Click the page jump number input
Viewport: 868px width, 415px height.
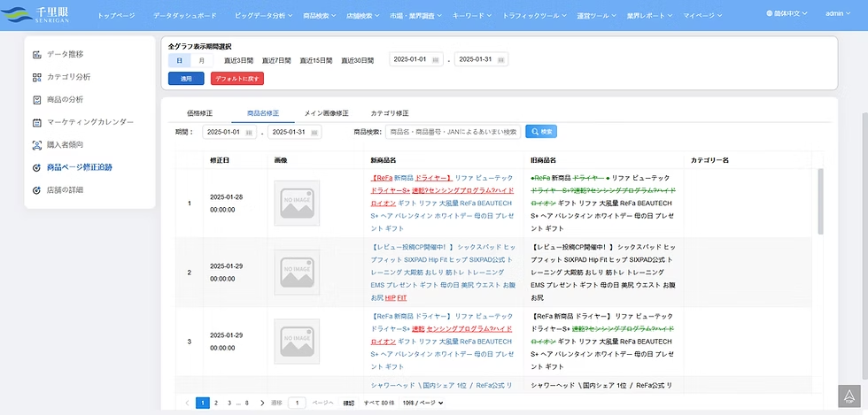coord(297,403)
